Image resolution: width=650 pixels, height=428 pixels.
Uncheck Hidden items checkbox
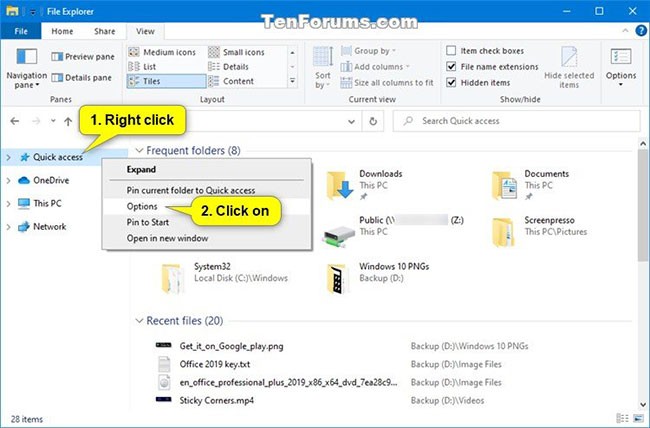point(454,82)
